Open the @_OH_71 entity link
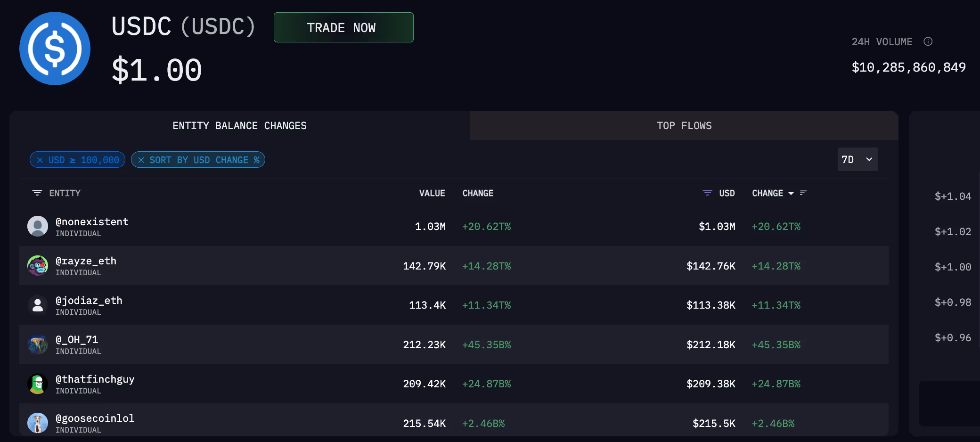Screen dimensions: 980x442 click(77, 340)
